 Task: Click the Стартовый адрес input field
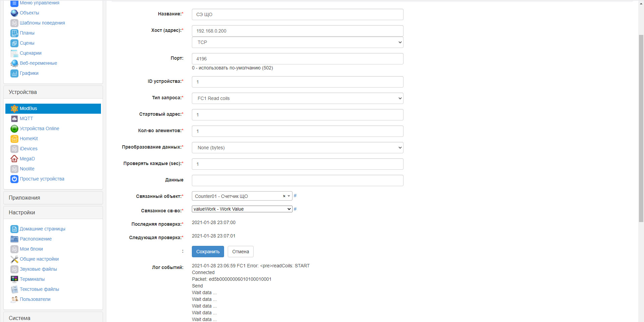click(298, 115)
